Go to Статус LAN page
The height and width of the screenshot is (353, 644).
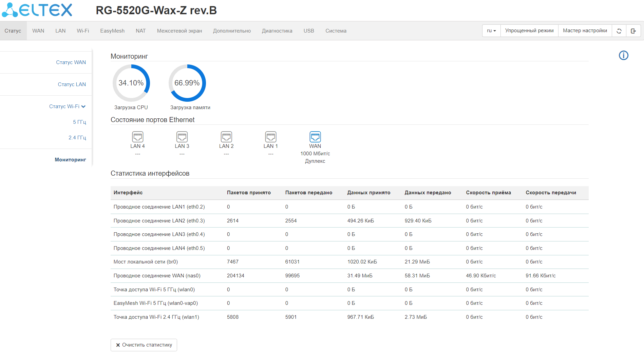[x=72, y=84]
